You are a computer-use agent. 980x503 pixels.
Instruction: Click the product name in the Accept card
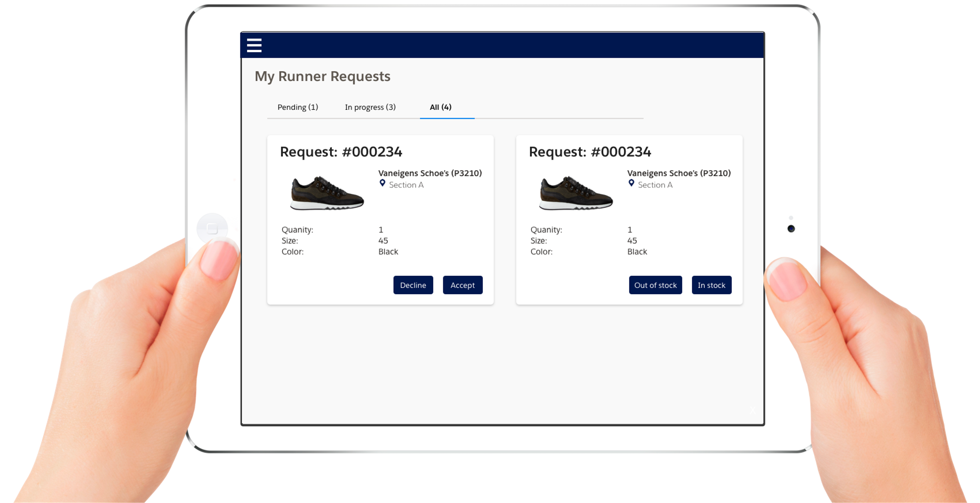[430, 173]
